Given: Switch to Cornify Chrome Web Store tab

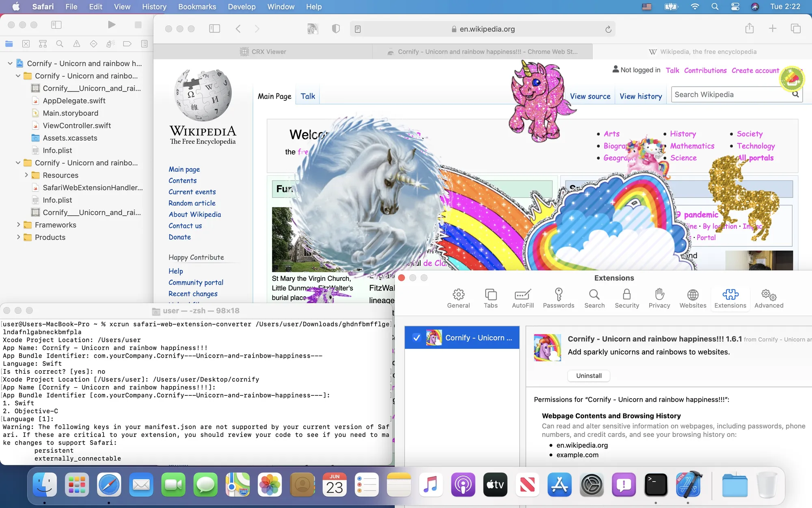Looking at the screenshot, I should click(482, 52).
